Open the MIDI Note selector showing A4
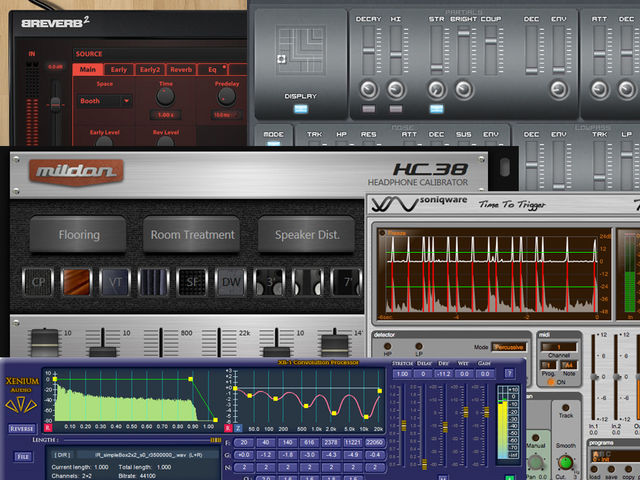This screenshot has height=480, width=640. click(569, 365)
